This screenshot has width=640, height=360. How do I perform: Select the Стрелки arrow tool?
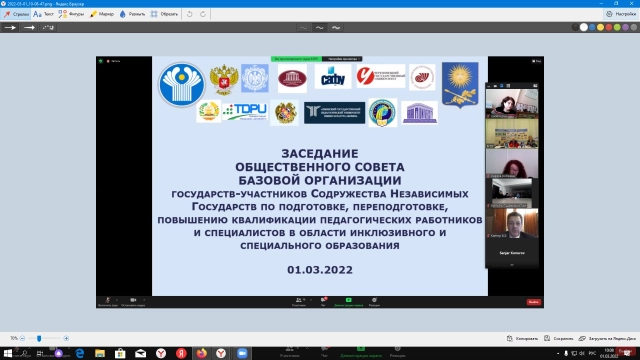pos(16,14)
